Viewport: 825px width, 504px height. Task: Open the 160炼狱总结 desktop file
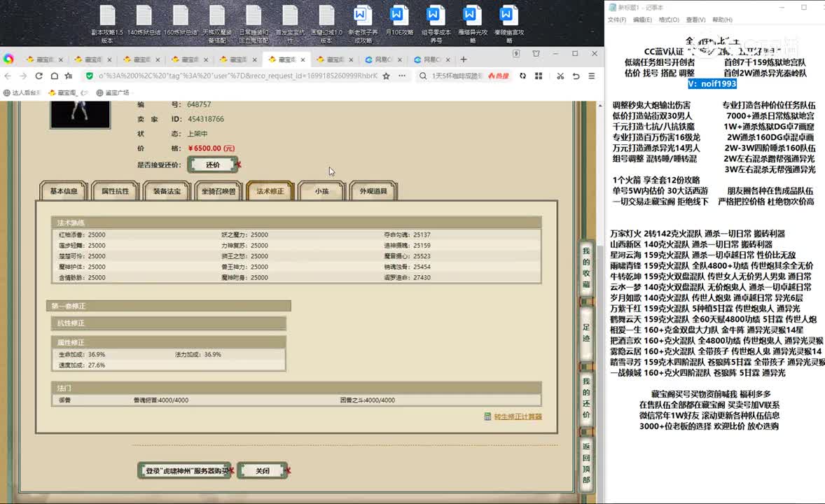[181, 21]
